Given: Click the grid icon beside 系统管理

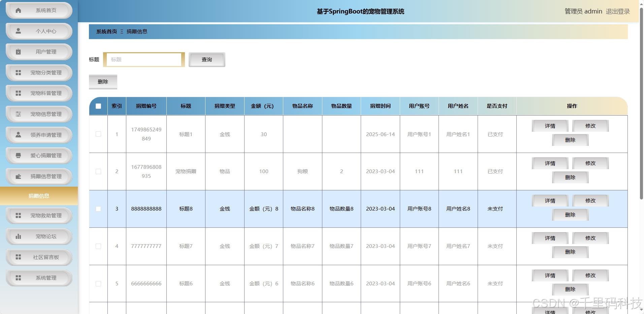Looking at the screenshot, I should coord(19,278).
